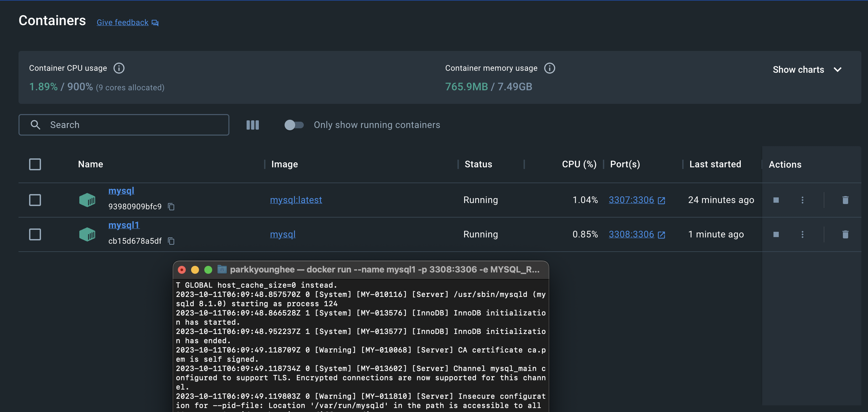
Task: Select the mysql container checkbox
Action: click(35, 200)
